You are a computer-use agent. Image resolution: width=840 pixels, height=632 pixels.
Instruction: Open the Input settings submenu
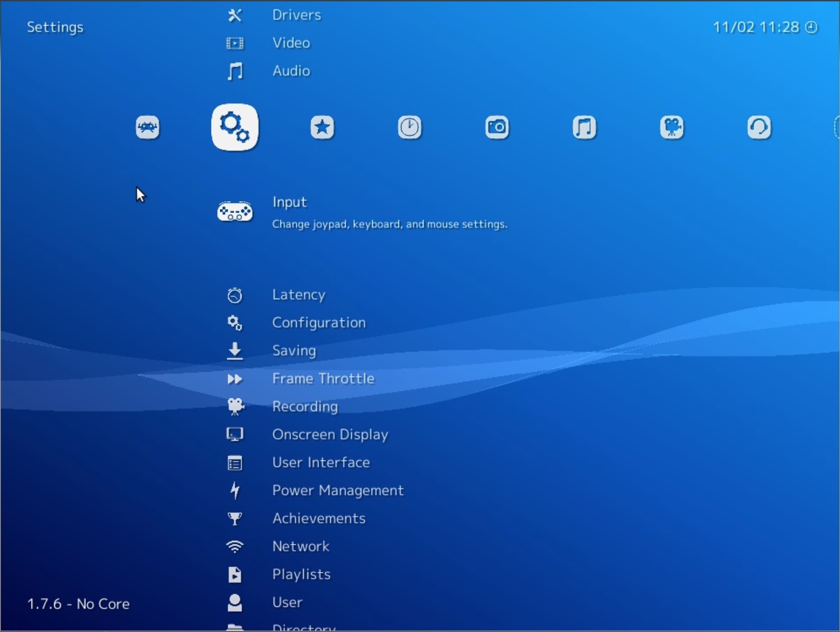pos(289,202)
